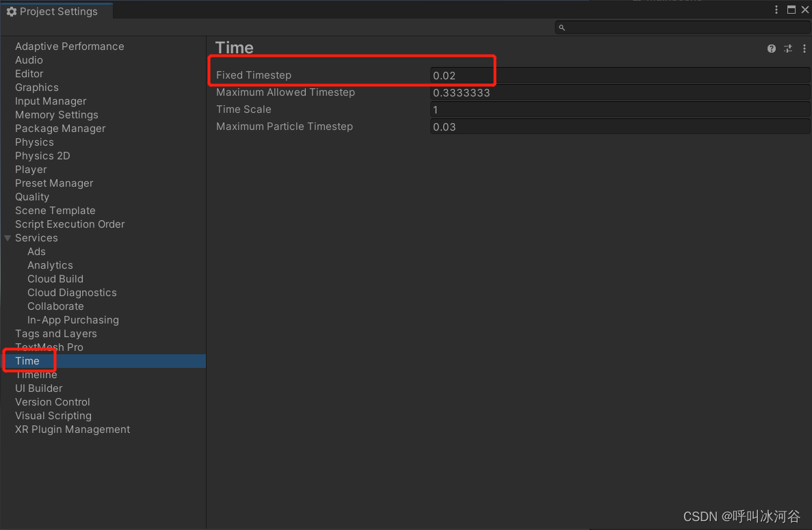Open XR Plugin Management settings
Image resolution: width=812 pixels, height=530 pixels.
point(73,429)
